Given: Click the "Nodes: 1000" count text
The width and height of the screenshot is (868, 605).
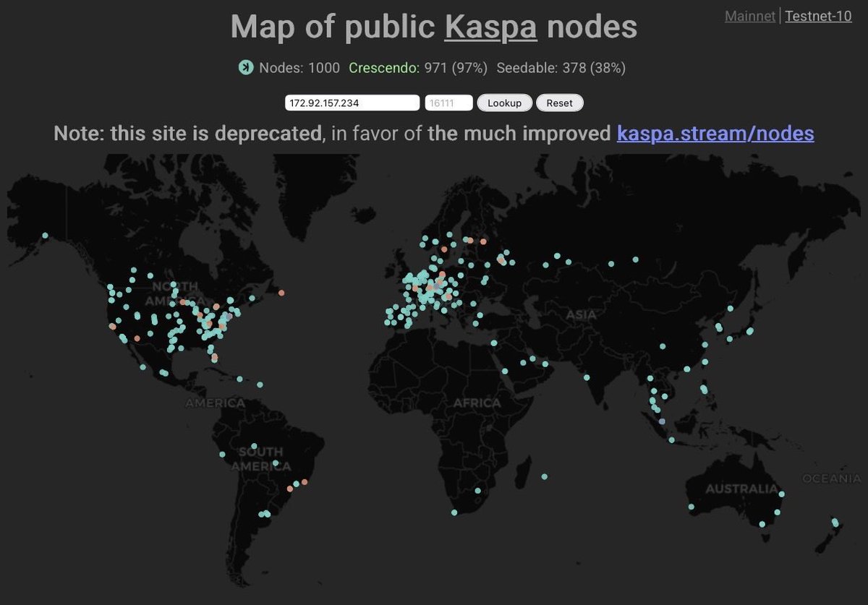Looking at the screenshot, I should [299, 68].
